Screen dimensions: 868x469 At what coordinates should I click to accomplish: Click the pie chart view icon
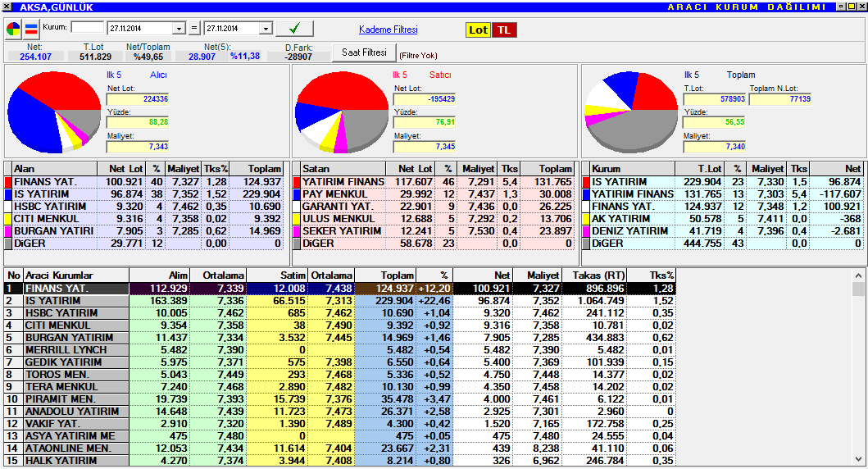[15, 30]
